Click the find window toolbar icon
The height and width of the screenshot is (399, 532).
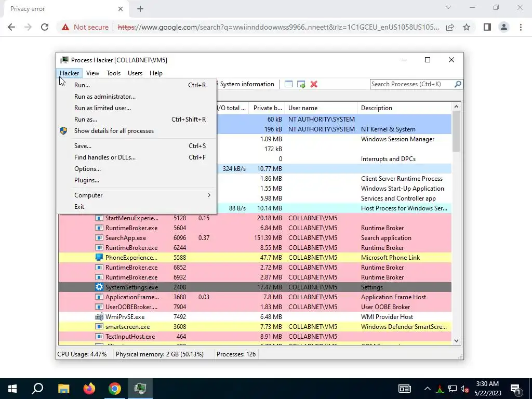point(288,84)
